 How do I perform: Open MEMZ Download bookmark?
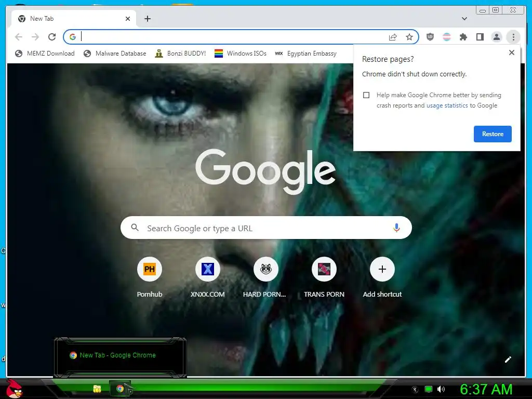pyautogui.click(x=45, y=54)
